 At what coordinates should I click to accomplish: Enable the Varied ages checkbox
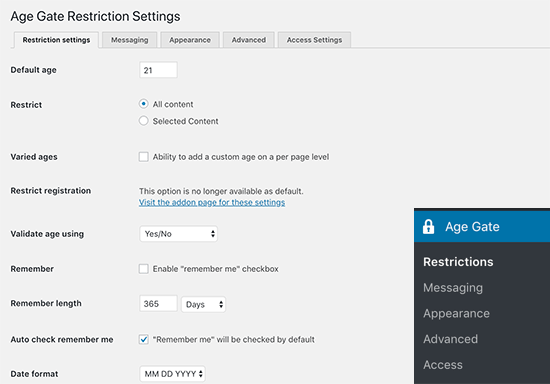click(143, 156)
